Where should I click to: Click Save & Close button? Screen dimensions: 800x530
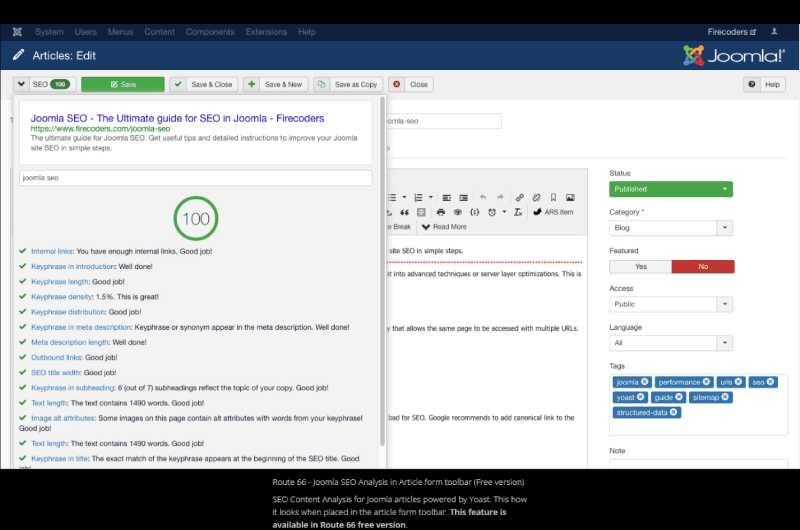204,84
